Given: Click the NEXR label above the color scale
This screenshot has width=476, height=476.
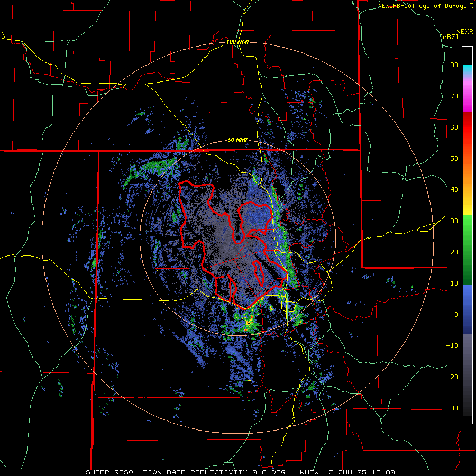Looking at the screenshot, I should point(465,32).
